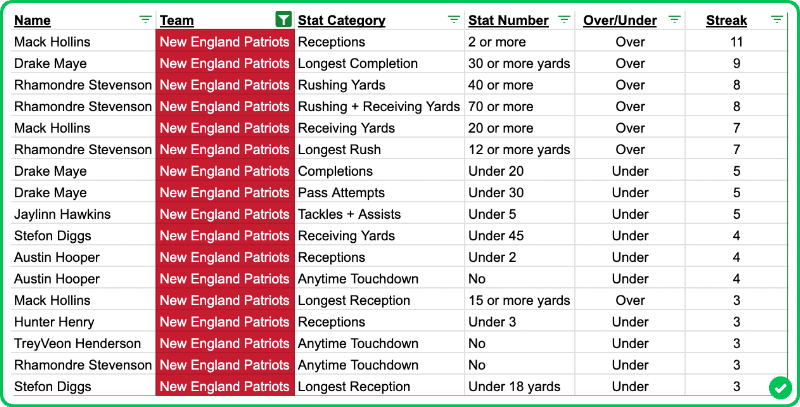Click the Jaylinn Hawkins name cell
The width and height of the screenshot is (800, 407).
click(62, 214)
